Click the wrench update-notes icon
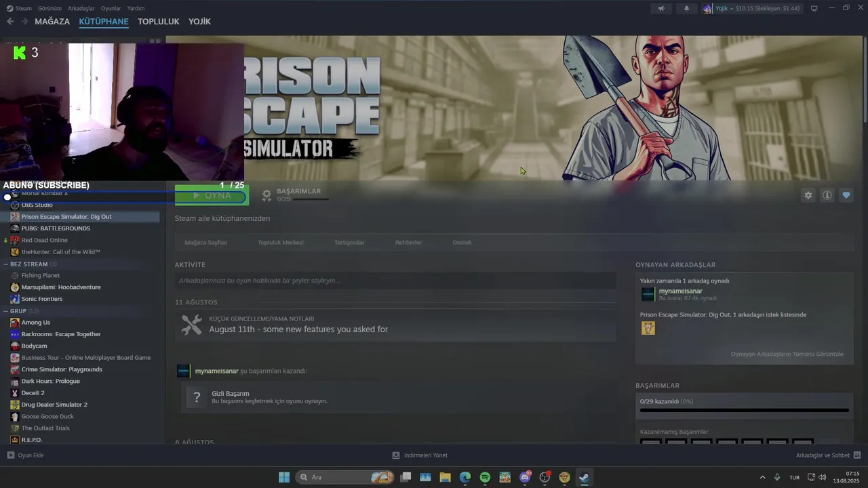The width and height of the screenshot is (868, 488). pos(192,325)
